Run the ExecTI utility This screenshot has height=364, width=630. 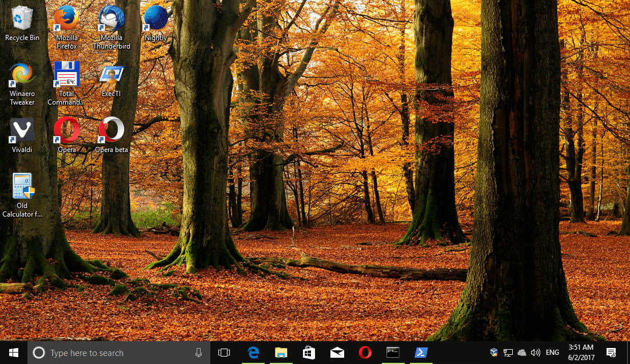click(111, 74)
